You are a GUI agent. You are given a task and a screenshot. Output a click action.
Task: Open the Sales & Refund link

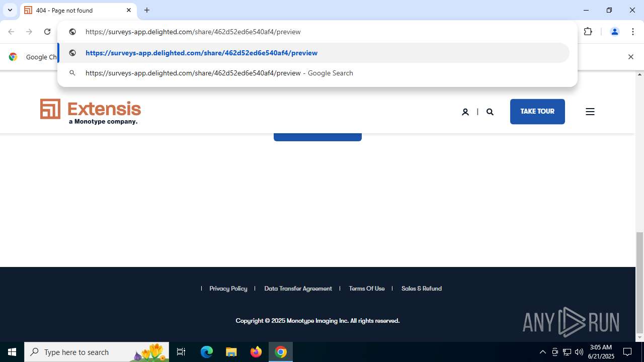click(x=422, y=289)
